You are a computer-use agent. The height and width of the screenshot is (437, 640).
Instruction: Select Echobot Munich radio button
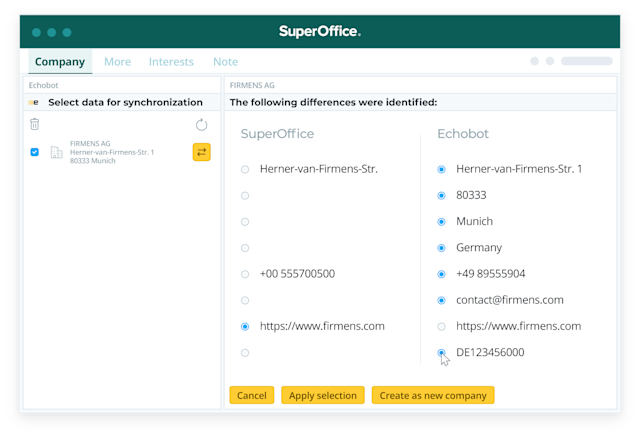pyautogui.click(x=441, y=222)
